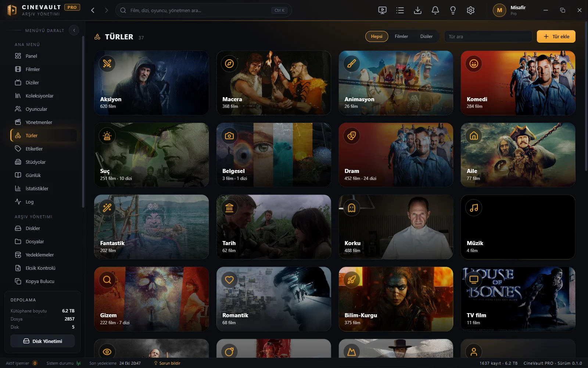Open Panel in the sidebar

pos(44,56)
